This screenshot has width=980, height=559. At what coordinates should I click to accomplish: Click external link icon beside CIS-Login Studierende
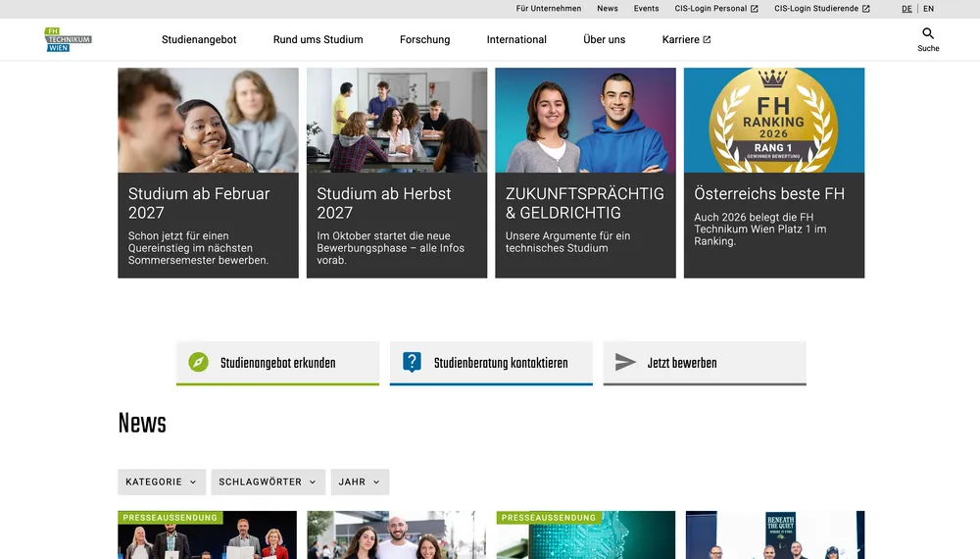[865, 9]
